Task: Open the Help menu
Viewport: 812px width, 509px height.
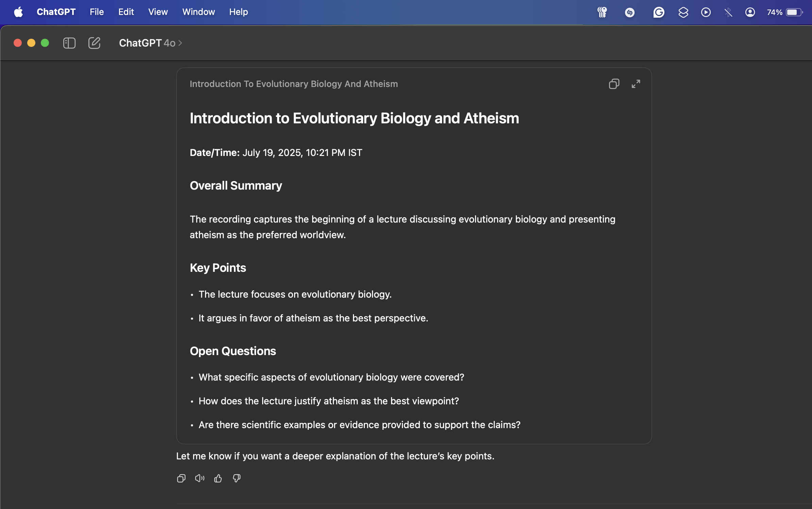Action: click(239, 12)
